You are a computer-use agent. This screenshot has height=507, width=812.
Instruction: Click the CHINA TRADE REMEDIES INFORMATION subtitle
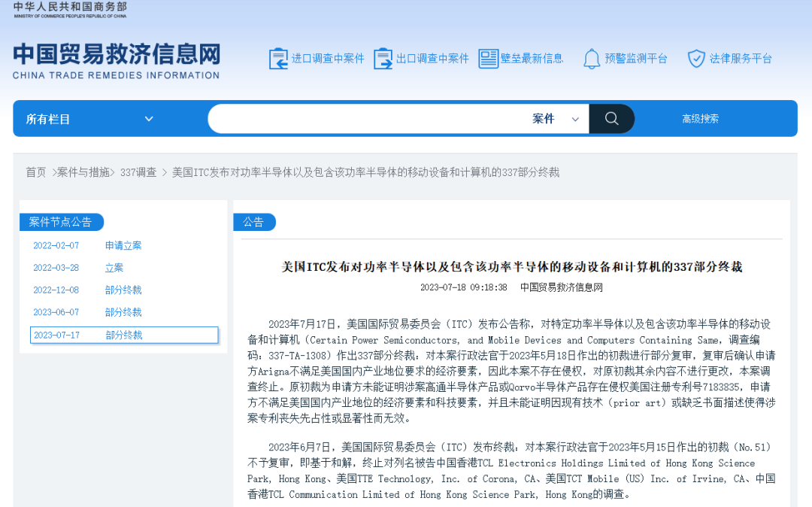pos(116,76)
